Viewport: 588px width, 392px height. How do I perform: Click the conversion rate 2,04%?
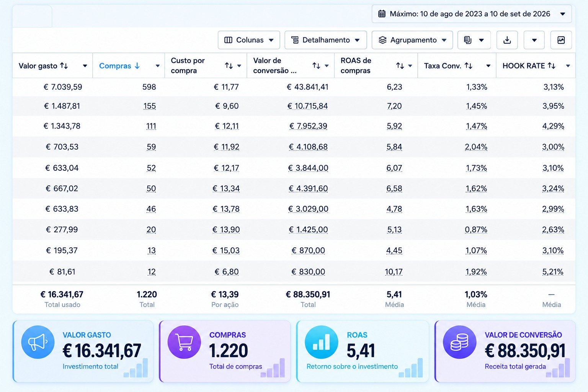coord(476,147)
